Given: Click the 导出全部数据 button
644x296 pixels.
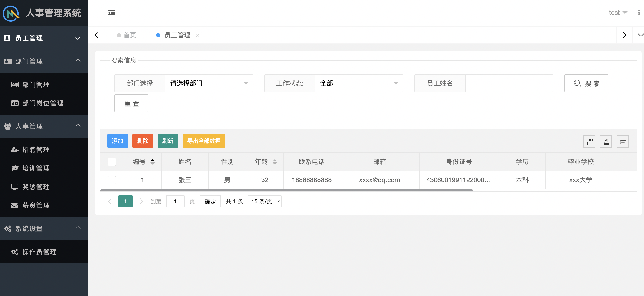Looking at the screenshot, I should (204, 141).
